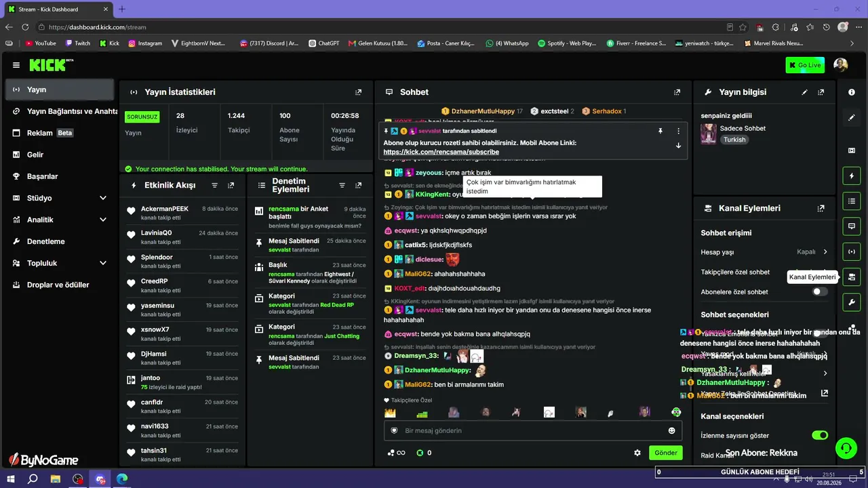The image size is (868, 488).
Task: Open the Twitch bookmark
Action: click(77, 43)
